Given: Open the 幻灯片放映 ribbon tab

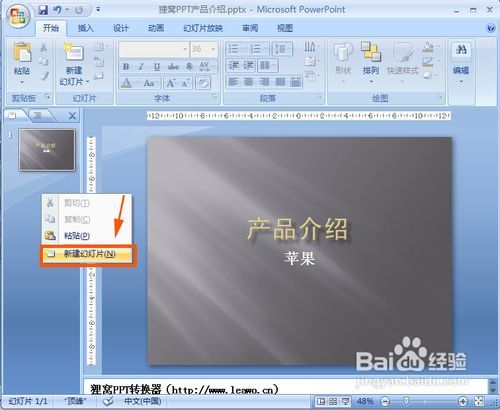Looking at the screenshot, I should coord(203,28).
